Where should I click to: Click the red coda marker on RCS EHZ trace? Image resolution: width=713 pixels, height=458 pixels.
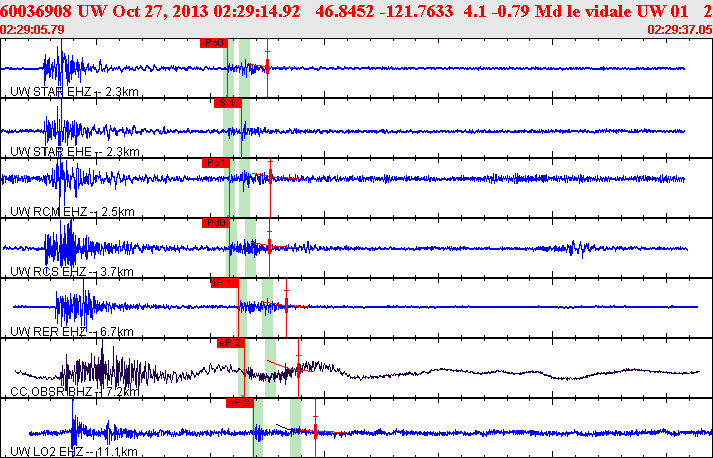[x=269, y=247]
